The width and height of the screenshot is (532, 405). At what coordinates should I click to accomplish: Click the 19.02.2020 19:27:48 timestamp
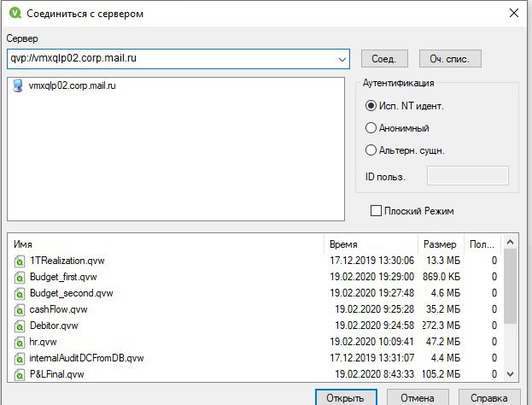371,293
